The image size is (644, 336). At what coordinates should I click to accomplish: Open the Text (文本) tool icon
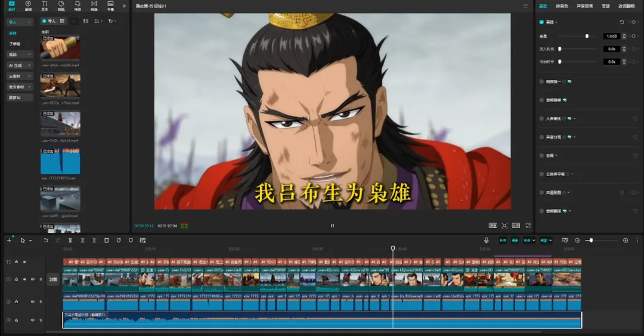[x=44, y=5]
